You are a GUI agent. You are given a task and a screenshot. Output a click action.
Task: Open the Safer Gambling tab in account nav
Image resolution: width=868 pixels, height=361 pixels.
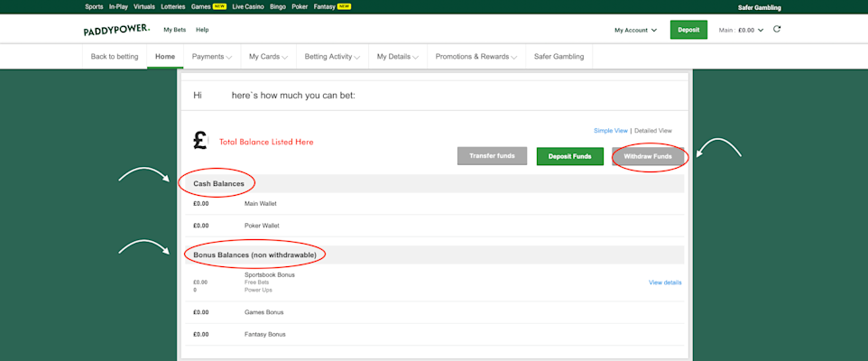[559, 57]
